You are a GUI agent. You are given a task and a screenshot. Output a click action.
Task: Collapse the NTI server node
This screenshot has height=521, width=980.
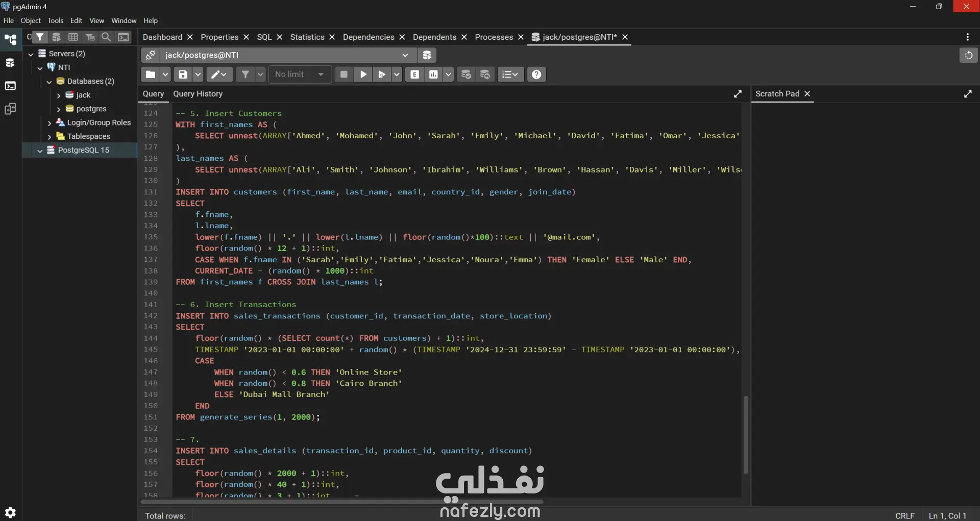point(40,67)
